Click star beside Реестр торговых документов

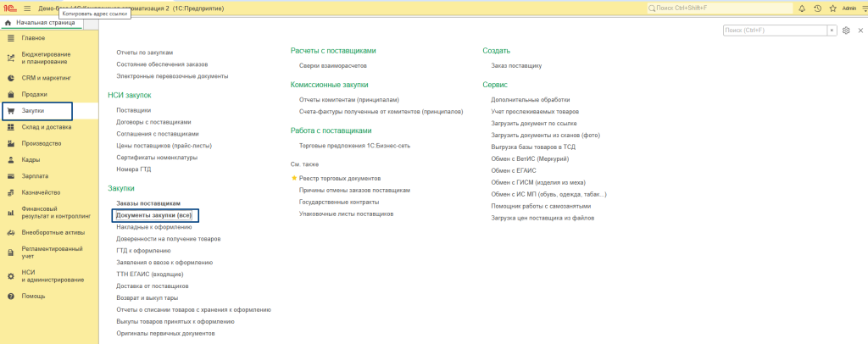point(294,179)
